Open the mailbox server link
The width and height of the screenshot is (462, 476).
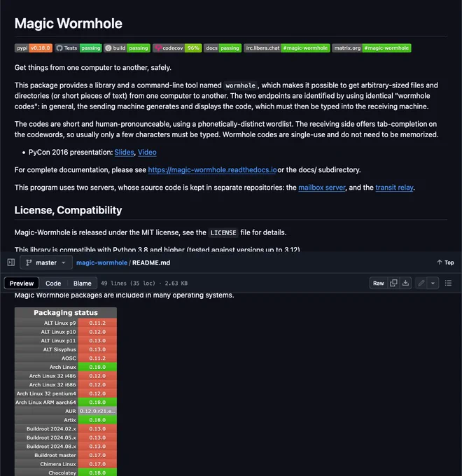(322, 188)
